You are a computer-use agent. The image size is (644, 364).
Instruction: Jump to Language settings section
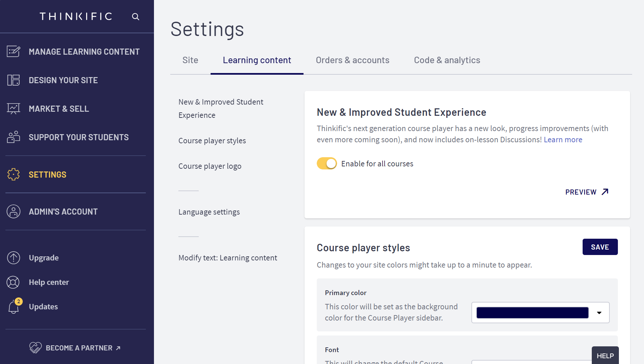click(209, 212)
